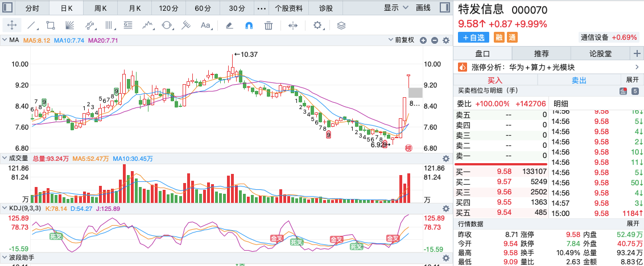Click the plus zoom-in chart icon
Screen dimensions: 644x266
click(x=423, y=40)
